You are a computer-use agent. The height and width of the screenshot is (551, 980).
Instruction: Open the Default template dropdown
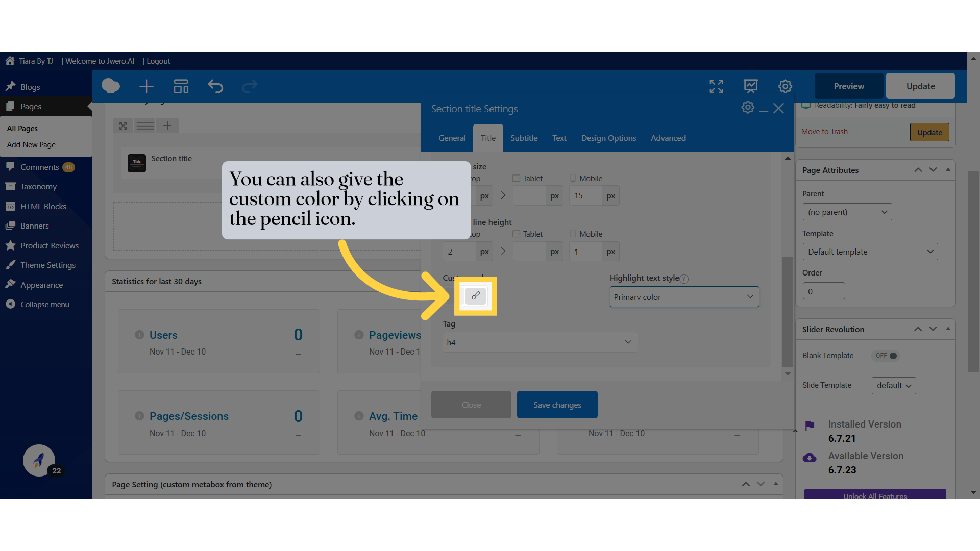click(870, 252)
